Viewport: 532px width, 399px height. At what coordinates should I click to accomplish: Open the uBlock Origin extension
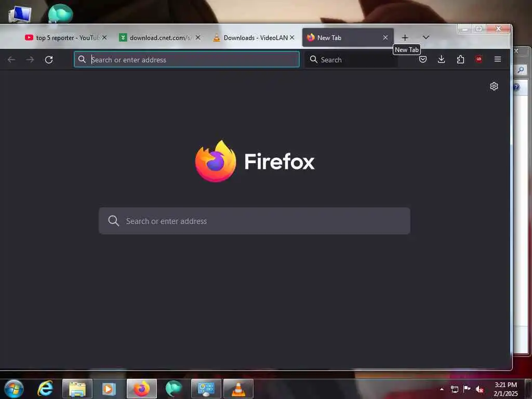478,59
